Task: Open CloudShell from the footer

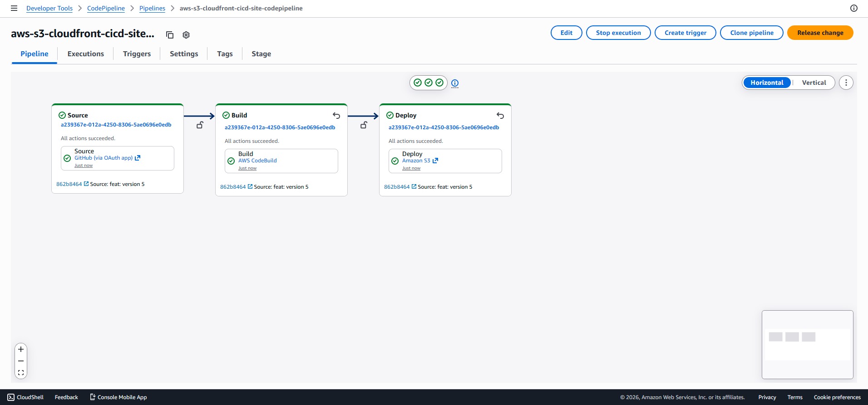Action: pos(25,397)
